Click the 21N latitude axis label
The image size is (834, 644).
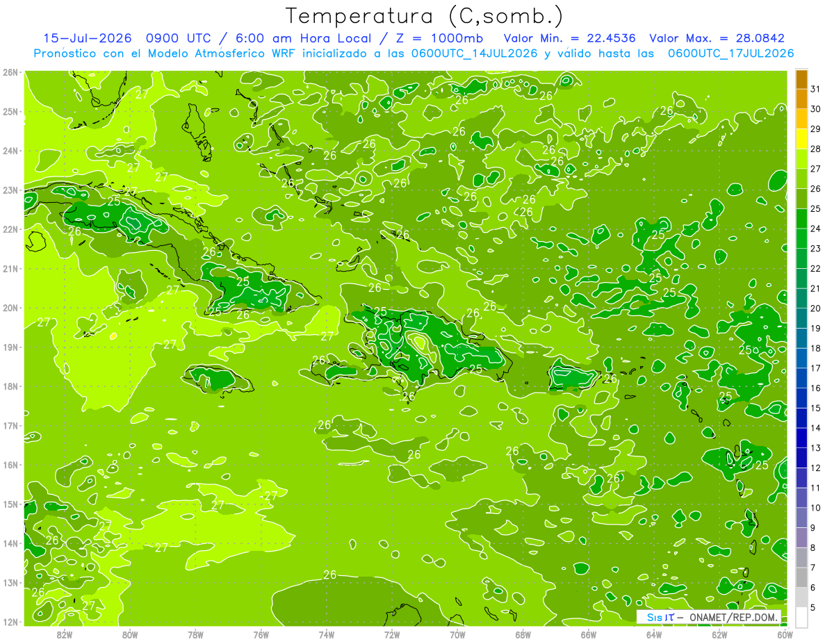(x=10, y=268)
